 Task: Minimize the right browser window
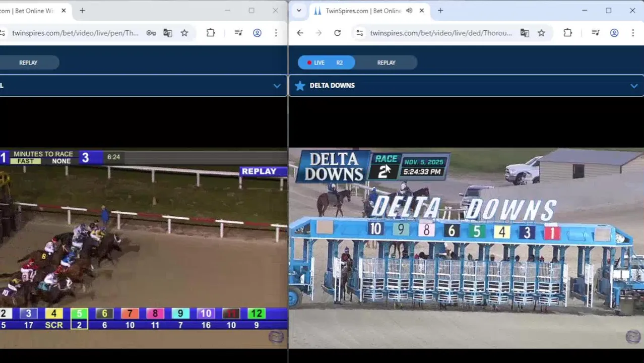(x=585, y=11)
